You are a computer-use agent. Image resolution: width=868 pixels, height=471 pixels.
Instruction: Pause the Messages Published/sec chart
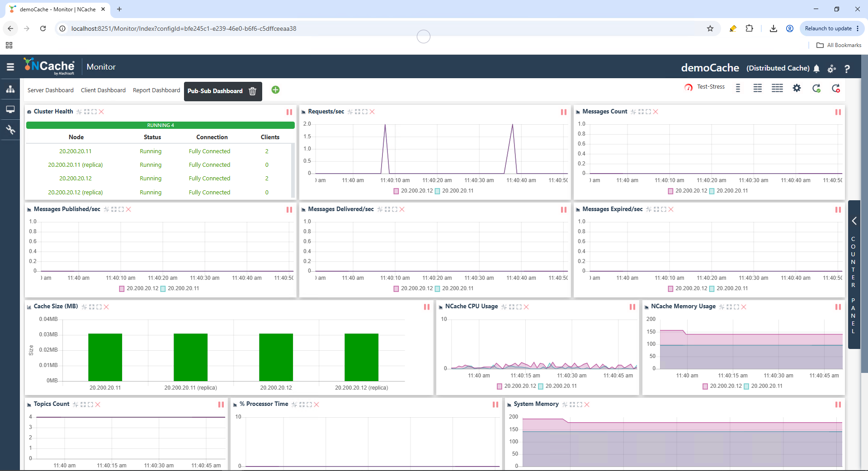(x=289, y=210)
